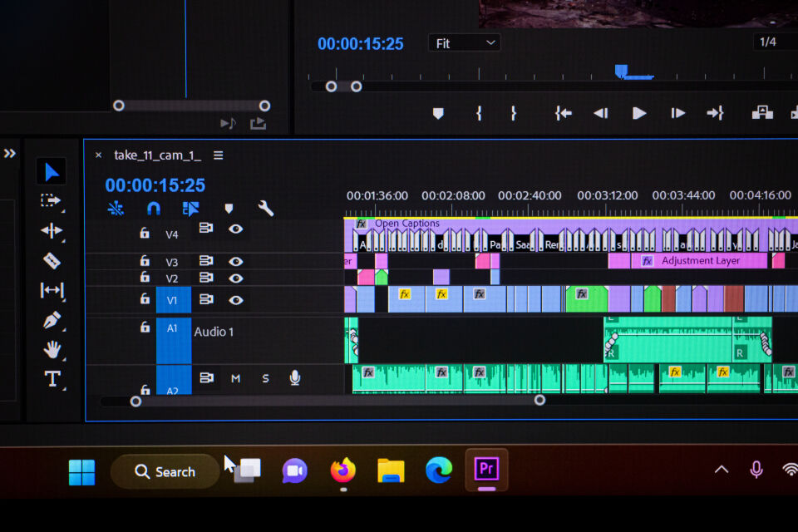The width and height of the screenshot is (798, 532).
Task: Select the Track Select Forward tool
Action: coord(52,201)
